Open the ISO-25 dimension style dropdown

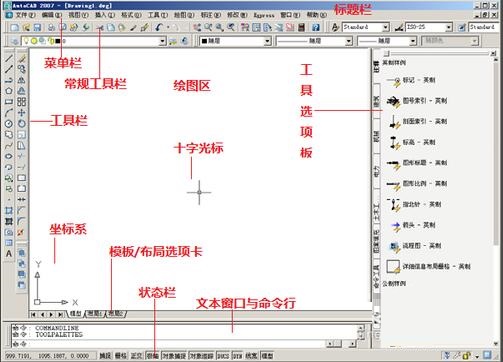(449, 27)
